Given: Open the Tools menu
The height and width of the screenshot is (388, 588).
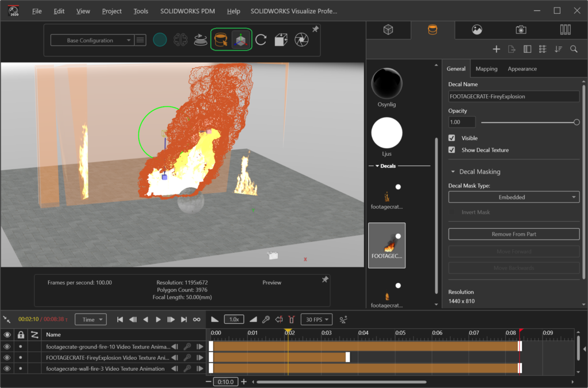Looking at the screenshot, I should tap(141, 11).
